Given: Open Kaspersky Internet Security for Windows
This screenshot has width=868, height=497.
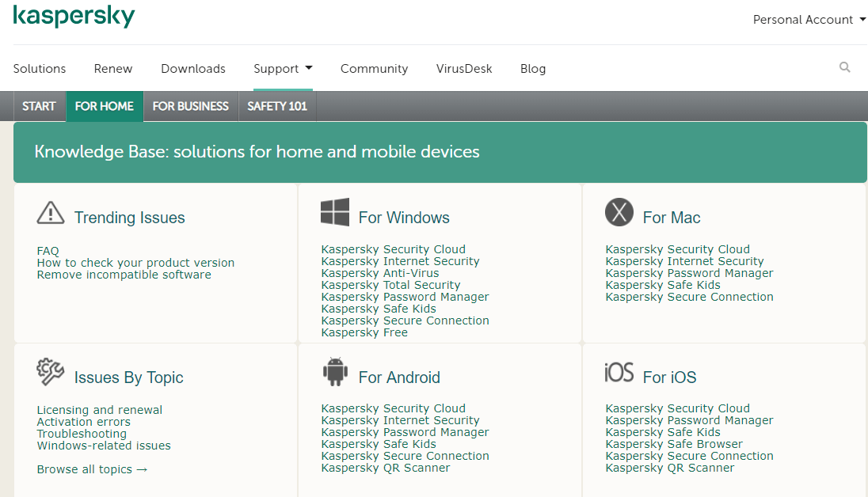Looking at the screenshot, I should (x=400, y=261).
